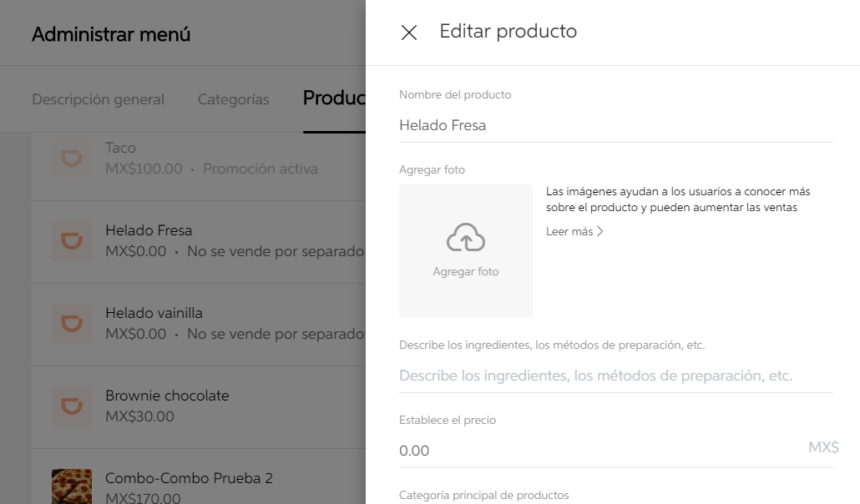Click the Taco price MX$100.00
Screen dimensions: 860x504
144,169
